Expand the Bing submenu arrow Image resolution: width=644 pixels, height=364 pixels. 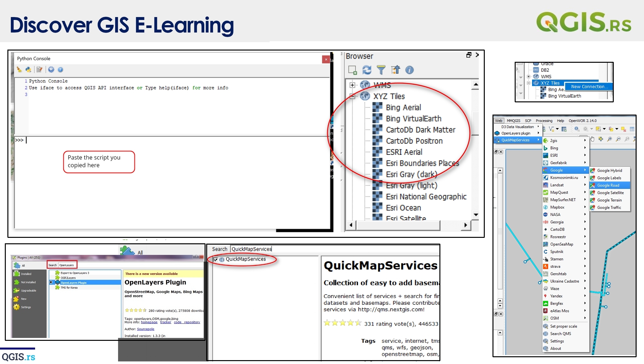585,148
